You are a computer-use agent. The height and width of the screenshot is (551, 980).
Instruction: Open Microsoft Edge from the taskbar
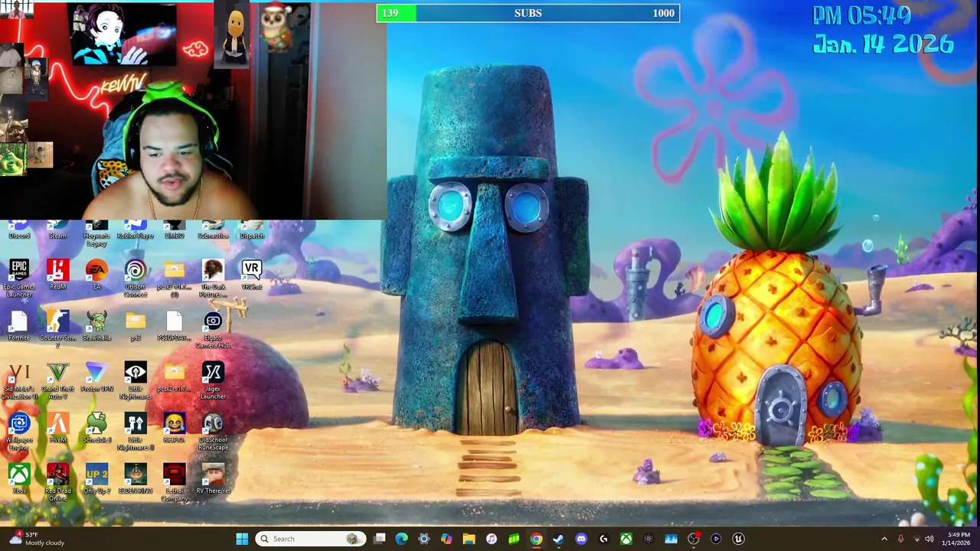402,539
